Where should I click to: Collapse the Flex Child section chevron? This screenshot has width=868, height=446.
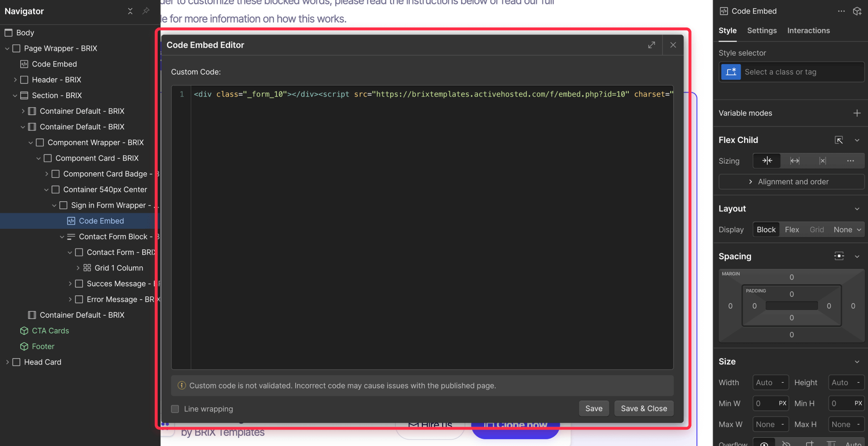857,140
